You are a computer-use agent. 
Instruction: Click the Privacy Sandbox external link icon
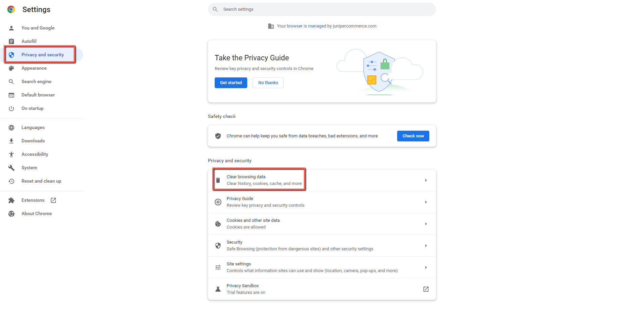(426, 289)
